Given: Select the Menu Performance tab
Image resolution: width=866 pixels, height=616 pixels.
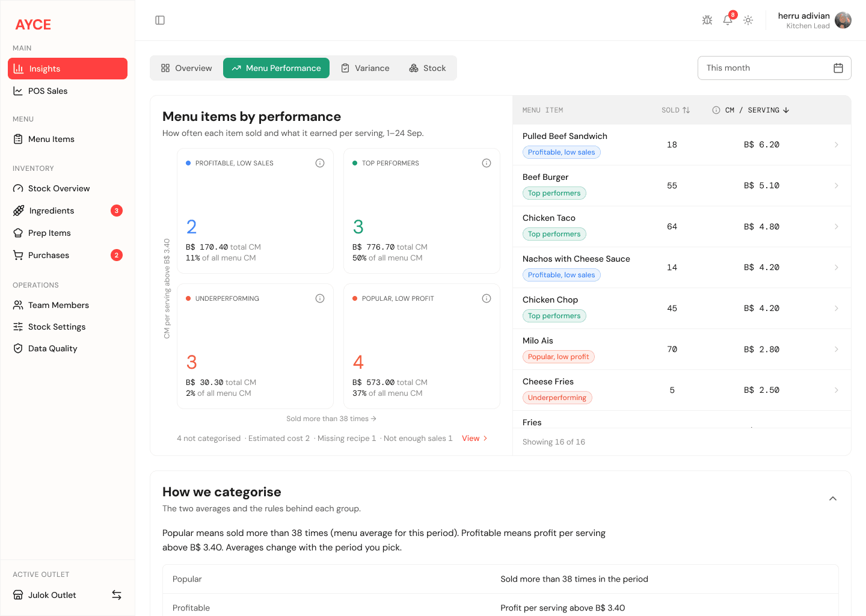Looking at the screenshot, I should pyautogui.click(x=276, y=68).
